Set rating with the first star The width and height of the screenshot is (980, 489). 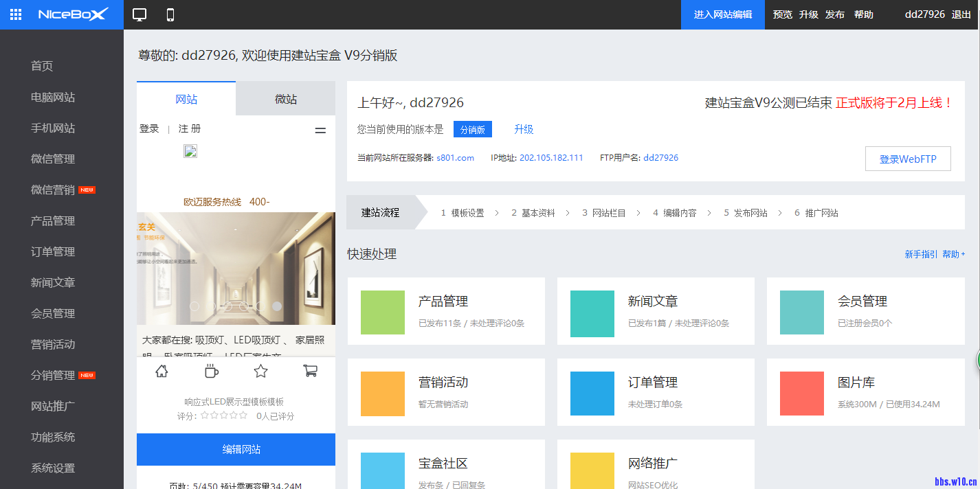click(205, 416)
